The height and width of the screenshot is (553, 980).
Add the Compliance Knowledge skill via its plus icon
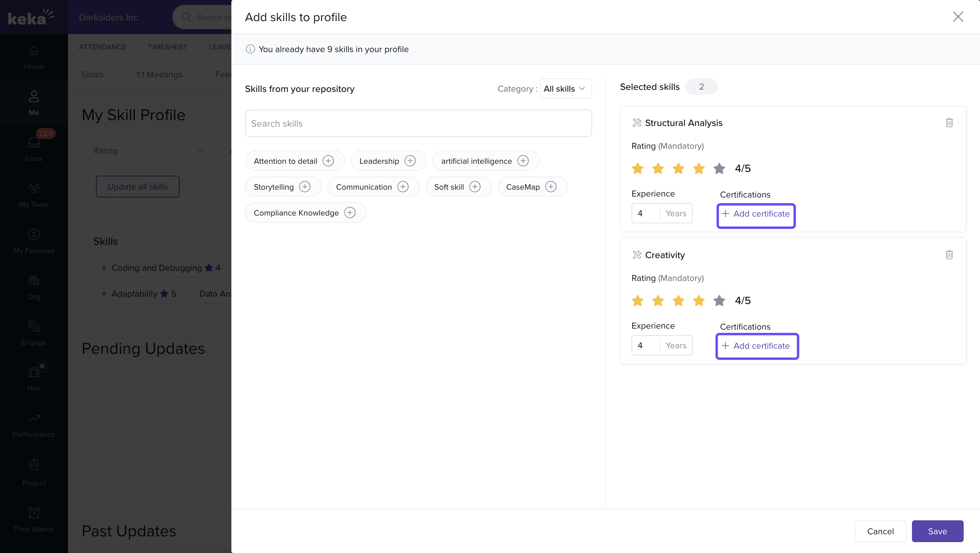[349, 213]
